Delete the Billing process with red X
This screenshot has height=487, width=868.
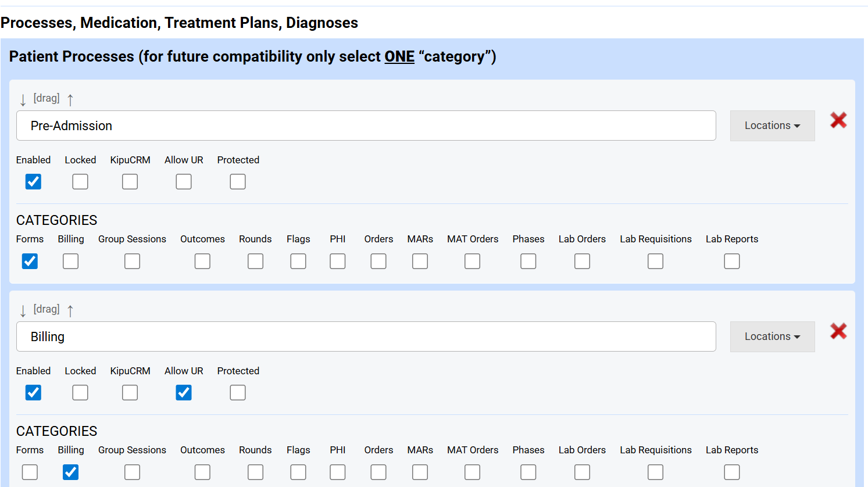pyautogui.click(x=838, y=331)
